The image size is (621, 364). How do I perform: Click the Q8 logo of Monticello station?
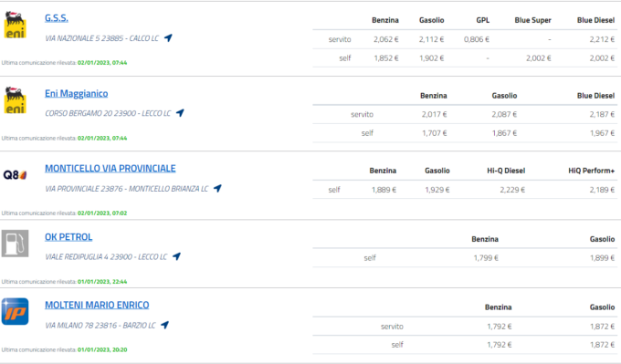click(15, 174)
